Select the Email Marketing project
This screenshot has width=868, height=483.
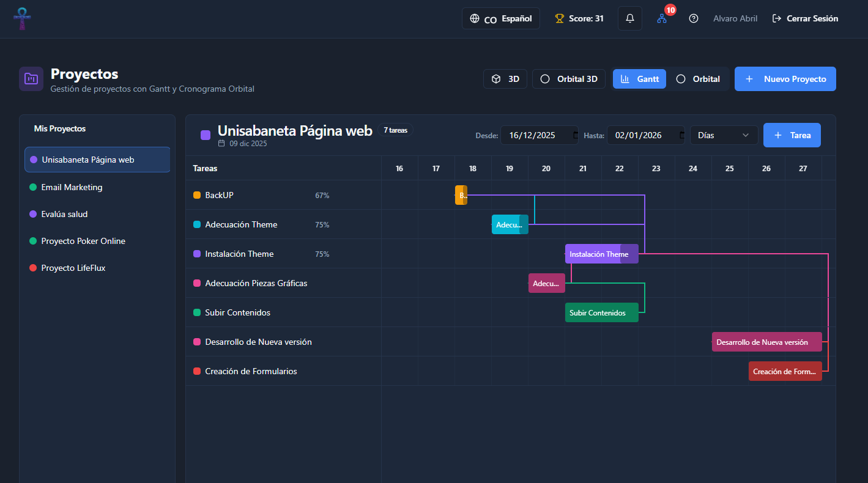pos(97,187)
